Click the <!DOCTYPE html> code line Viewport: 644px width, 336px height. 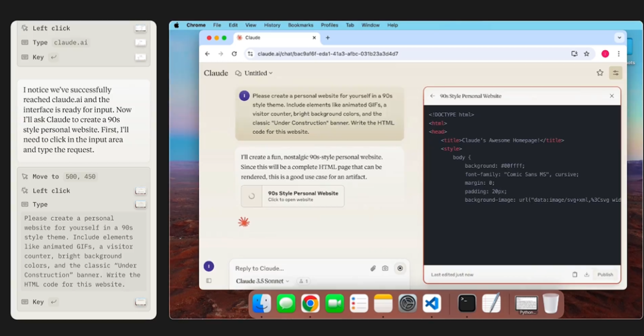click(451, 115)
